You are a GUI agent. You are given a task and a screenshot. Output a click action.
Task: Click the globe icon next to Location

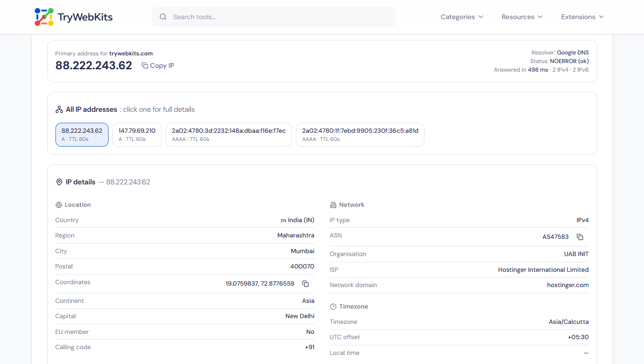point(59,205)
